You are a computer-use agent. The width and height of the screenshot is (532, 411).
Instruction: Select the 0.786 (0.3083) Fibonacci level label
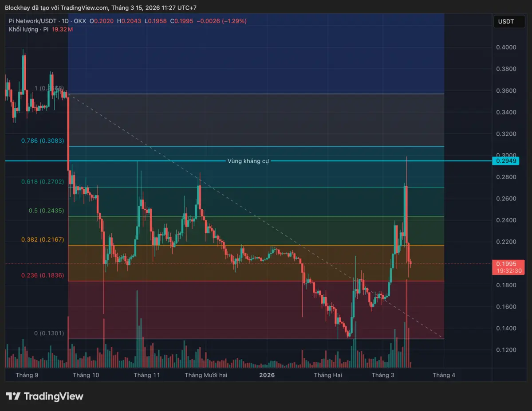[43, 141]
